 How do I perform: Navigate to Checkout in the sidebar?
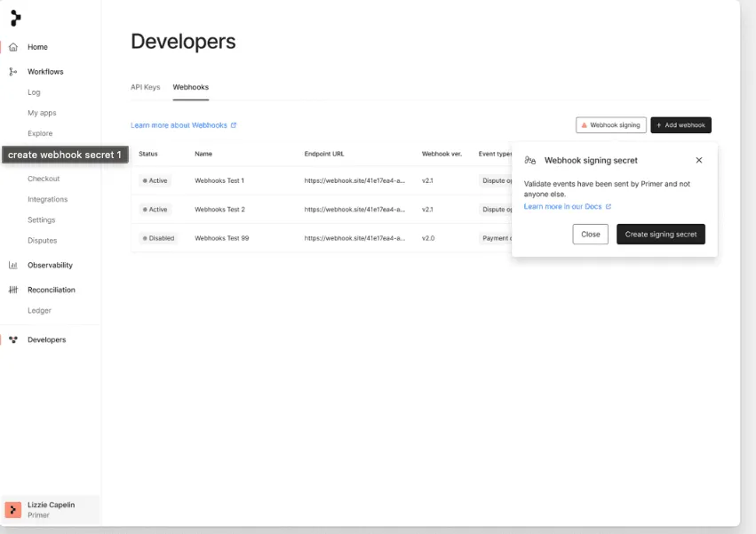pos(44,179)
